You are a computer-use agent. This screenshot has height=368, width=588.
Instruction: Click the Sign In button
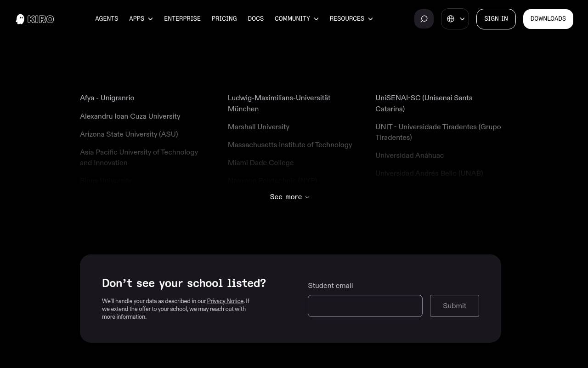(496, 19)
